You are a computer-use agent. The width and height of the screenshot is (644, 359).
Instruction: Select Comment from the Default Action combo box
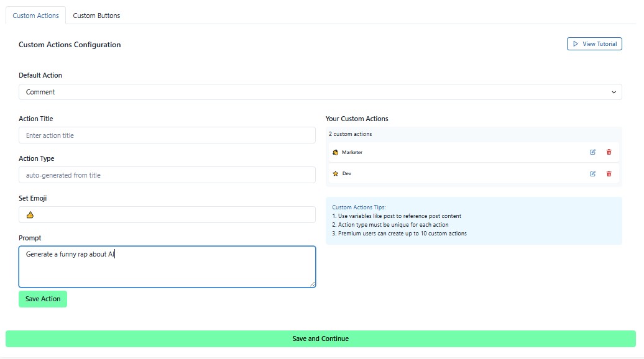pyautogui.click(x=321, y=91)
